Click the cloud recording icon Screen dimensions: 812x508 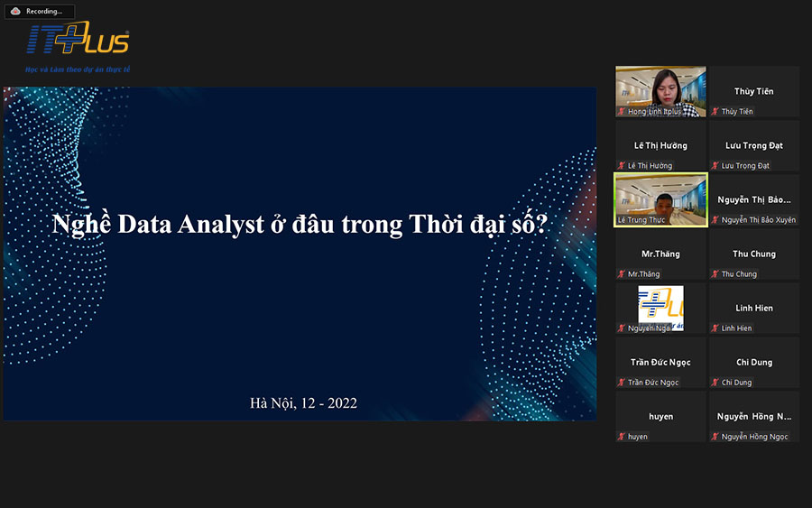[15, 12]
